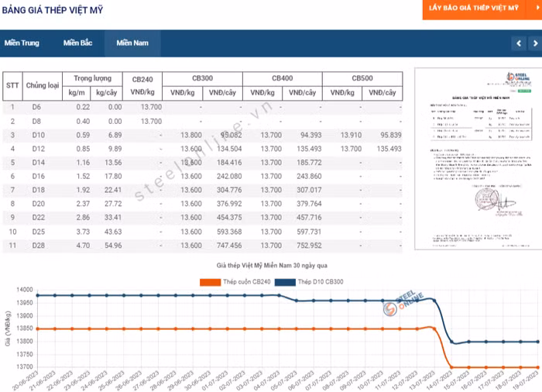The width and height of the screenshot is (542, 392).
Task: Click the CB240 column header
Action: click(142, 80)
